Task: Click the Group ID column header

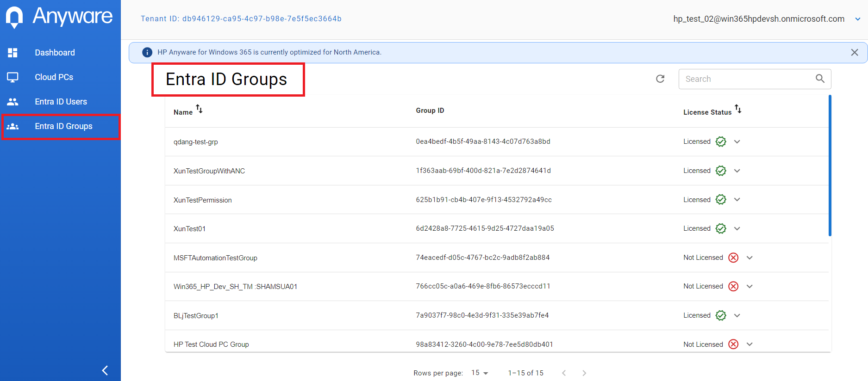Action: click(430, 111)
